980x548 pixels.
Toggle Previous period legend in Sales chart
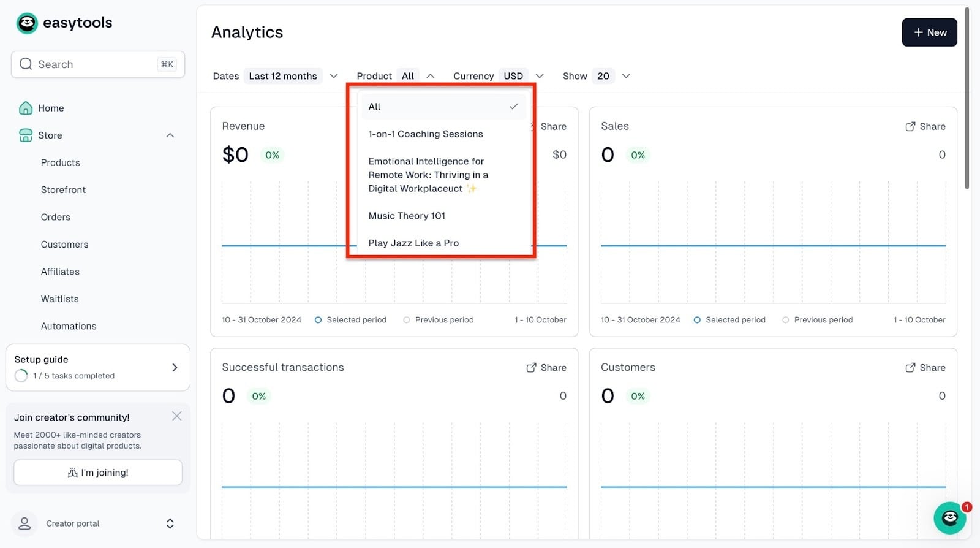click(x=817, y=320)
